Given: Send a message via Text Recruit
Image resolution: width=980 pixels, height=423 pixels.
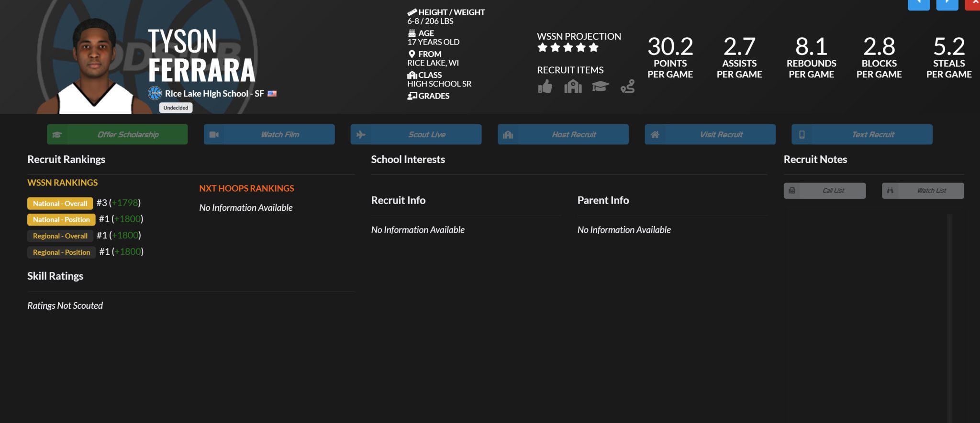Looking at the screenshot, I should click(861, 135).
